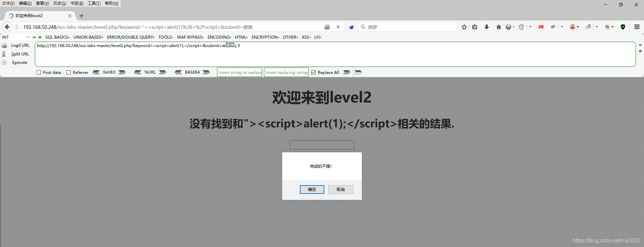Open the 文件(F) menu
The image size is (644, 247).
(8, 3)
